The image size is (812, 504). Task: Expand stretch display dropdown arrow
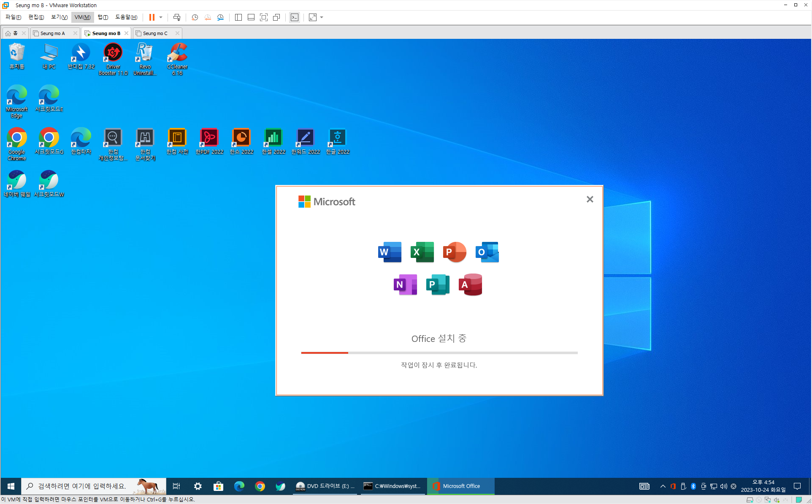[322, 17]
